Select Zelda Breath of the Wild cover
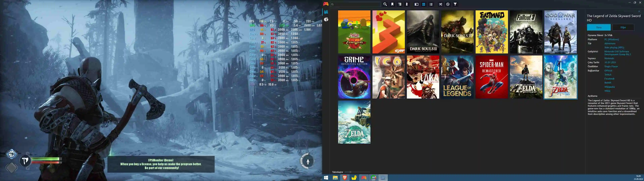This screenshot has height=181, width=644. 526,77
